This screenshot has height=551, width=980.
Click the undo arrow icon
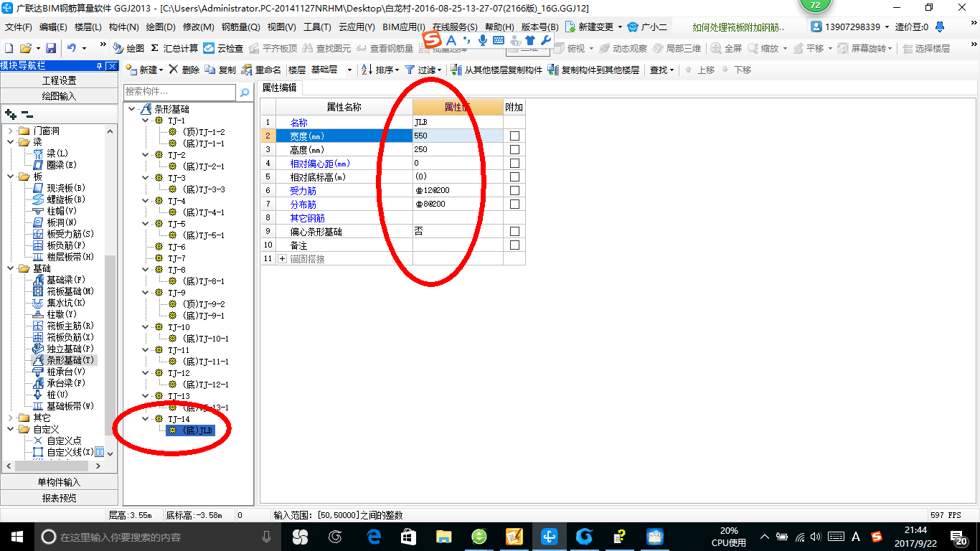[x=72, y=48]
